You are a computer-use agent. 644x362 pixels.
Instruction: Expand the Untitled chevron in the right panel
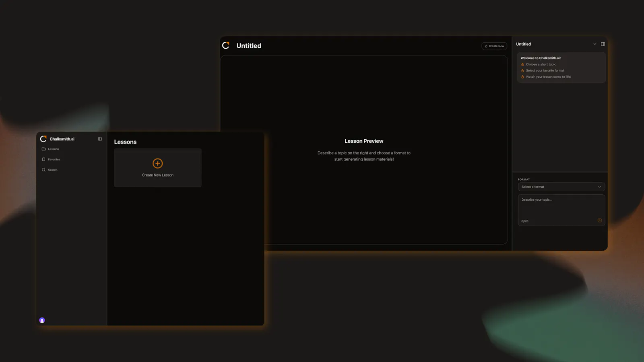(595, 44)
